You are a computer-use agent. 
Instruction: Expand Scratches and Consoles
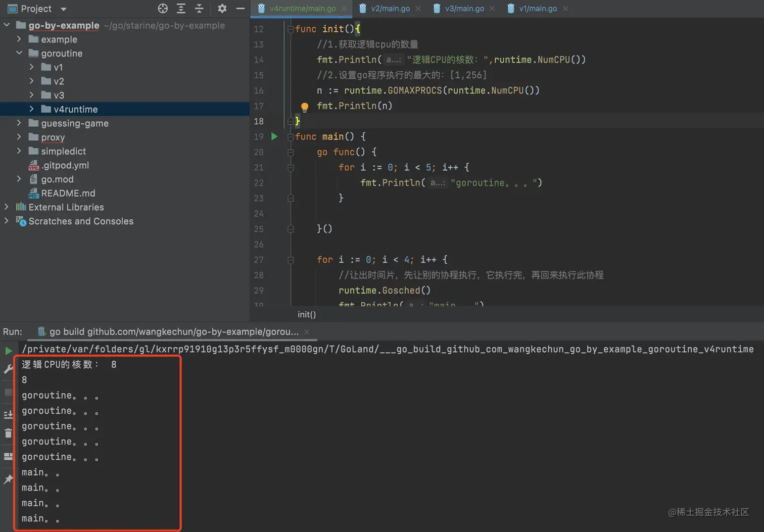pos(7,221)
